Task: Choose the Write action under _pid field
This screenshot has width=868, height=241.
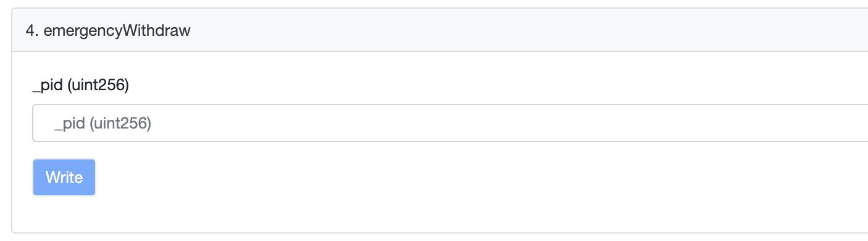Action: (64, 177)
